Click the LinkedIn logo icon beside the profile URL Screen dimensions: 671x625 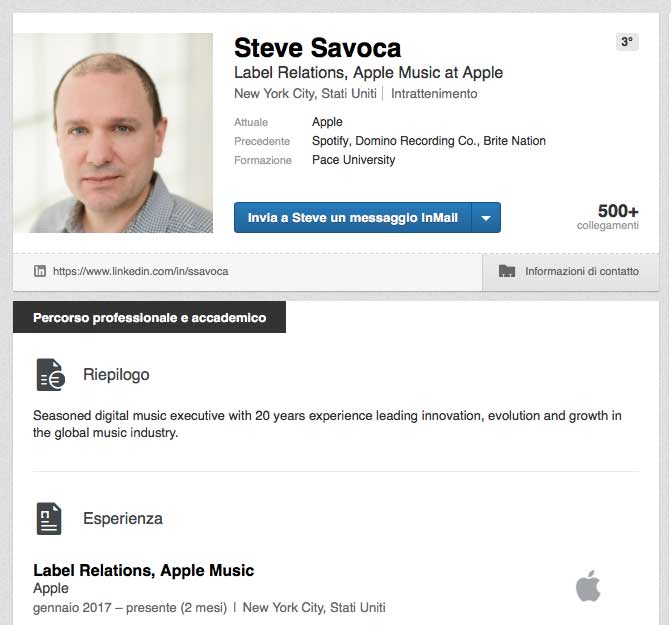pos(40,271)
